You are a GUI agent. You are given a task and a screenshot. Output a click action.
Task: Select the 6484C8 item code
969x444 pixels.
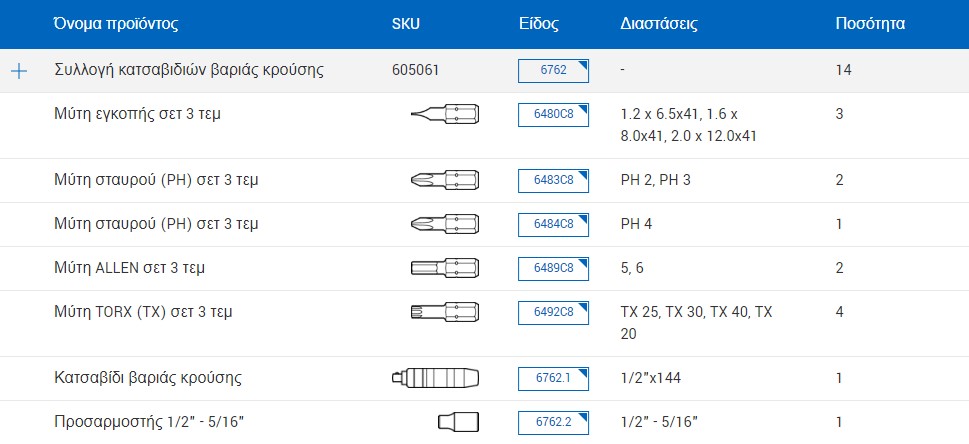553,225
